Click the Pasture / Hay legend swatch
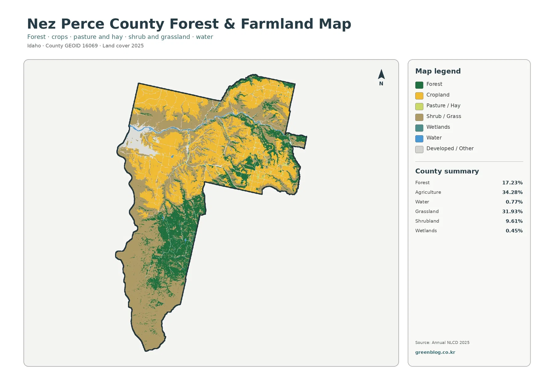 point(419,107)
